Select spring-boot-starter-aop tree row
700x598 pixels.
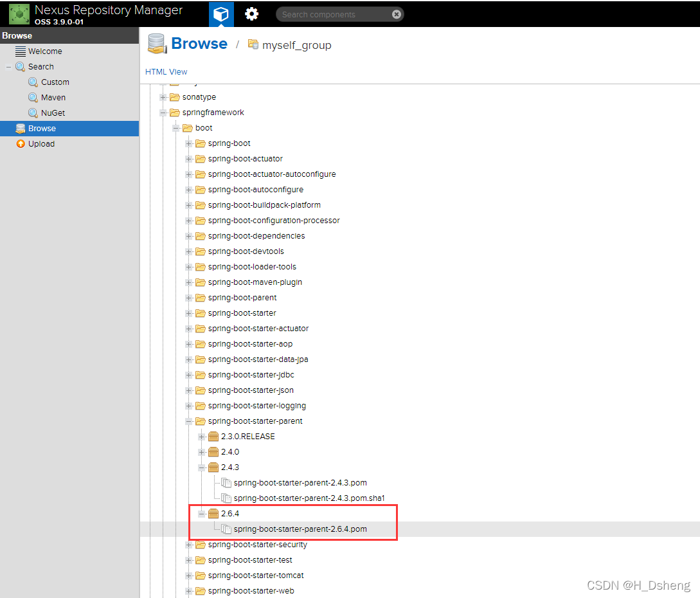(250, 344)
